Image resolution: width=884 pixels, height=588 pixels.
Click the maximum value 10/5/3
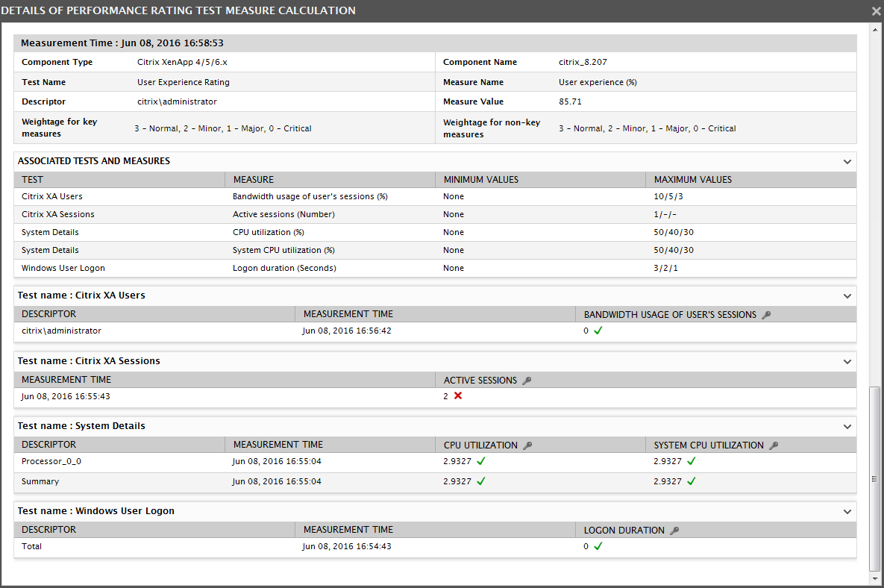click(x=668, y=197)
